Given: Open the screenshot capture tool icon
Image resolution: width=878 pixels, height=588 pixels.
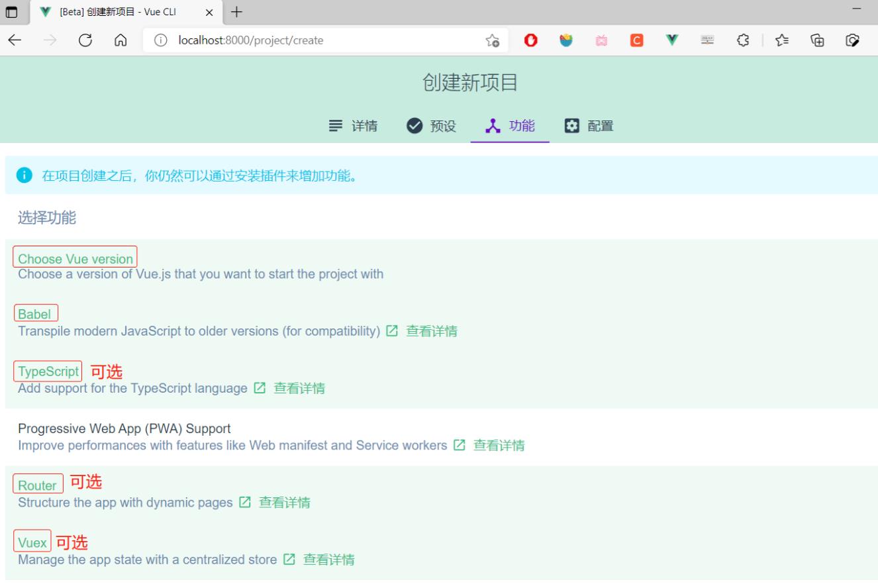Looking at the screenshot, I should tap(854, 41).
